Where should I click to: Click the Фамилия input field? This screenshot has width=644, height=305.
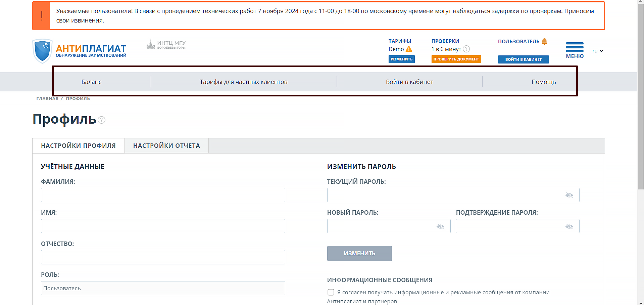click(163, 195)
